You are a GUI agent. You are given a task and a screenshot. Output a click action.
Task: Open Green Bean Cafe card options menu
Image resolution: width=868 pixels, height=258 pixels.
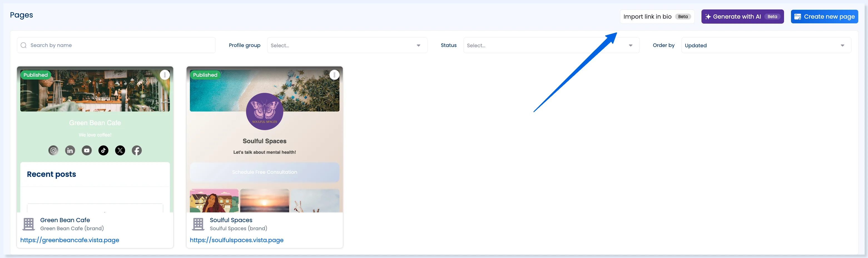pyautogui.click(x=165, y=75)
